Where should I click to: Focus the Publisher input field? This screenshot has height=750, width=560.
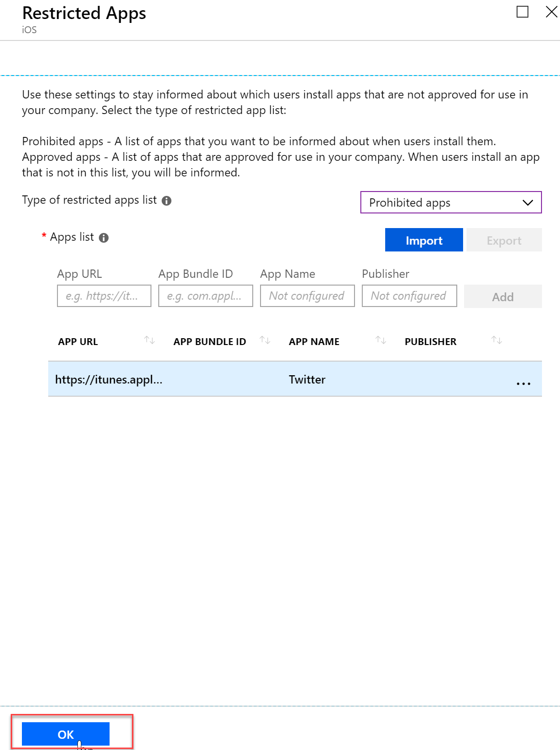[x=410, y=296]
